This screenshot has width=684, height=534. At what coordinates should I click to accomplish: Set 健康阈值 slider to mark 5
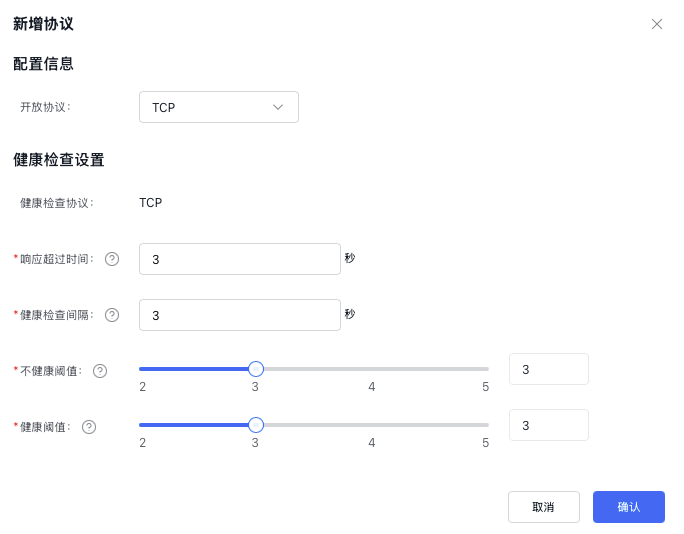487,425
